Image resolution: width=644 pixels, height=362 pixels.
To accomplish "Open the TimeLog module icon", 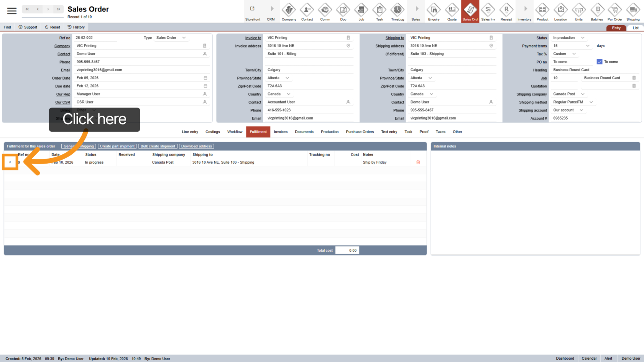I will (x=398, y=12).
